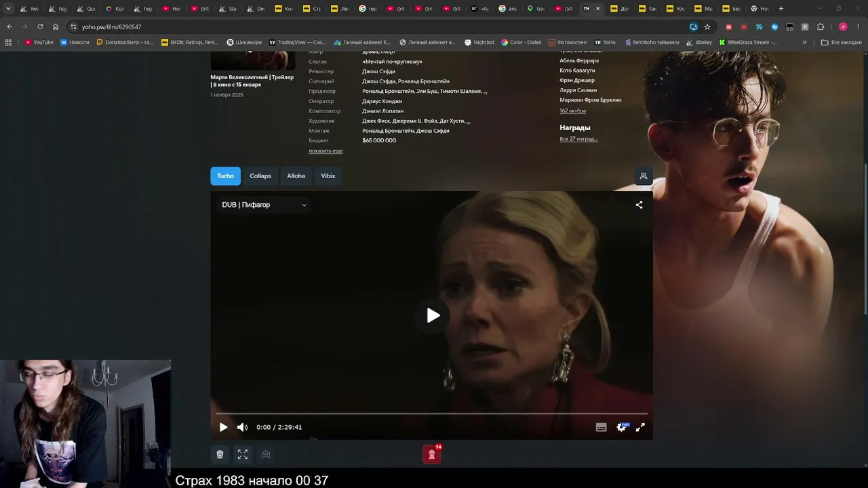This screenshot has width=868, height=488.
Task: Open the d0nkey bookmark
Action: [698, 42]
